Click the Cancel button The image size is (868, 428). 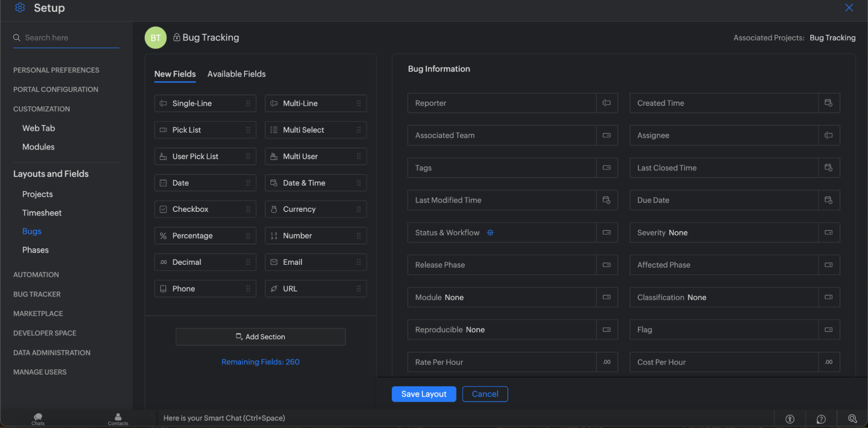click(485, 394)
